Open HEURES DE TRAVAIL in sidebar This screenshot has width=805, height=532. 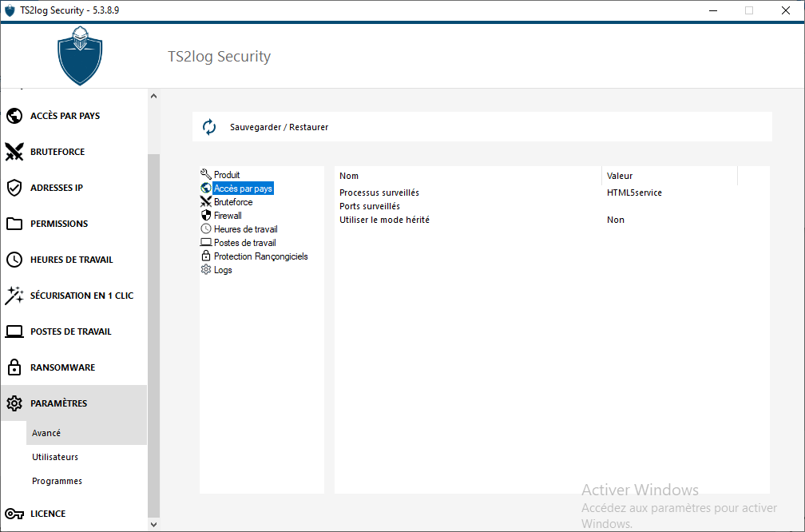[71, 260]
